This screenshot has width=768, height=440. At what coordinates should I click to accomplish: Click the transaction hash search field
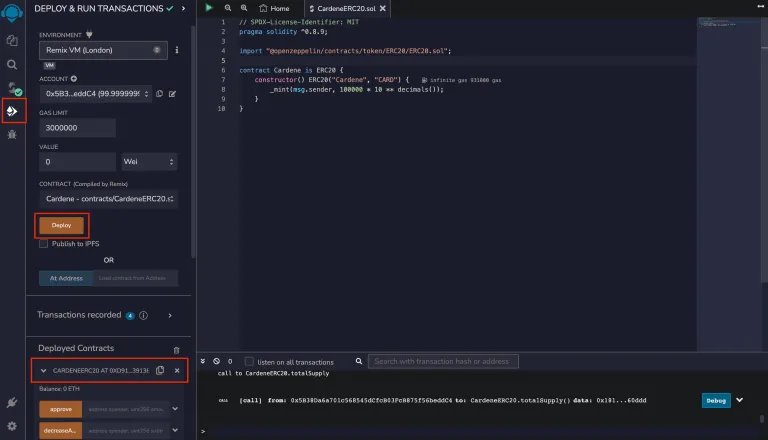(x=443, y=361)
